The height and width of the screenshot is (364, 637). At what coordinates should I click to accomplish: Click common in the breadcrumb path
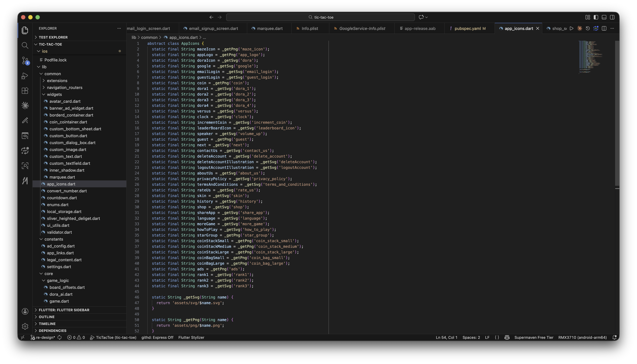[x=149, y=37]
